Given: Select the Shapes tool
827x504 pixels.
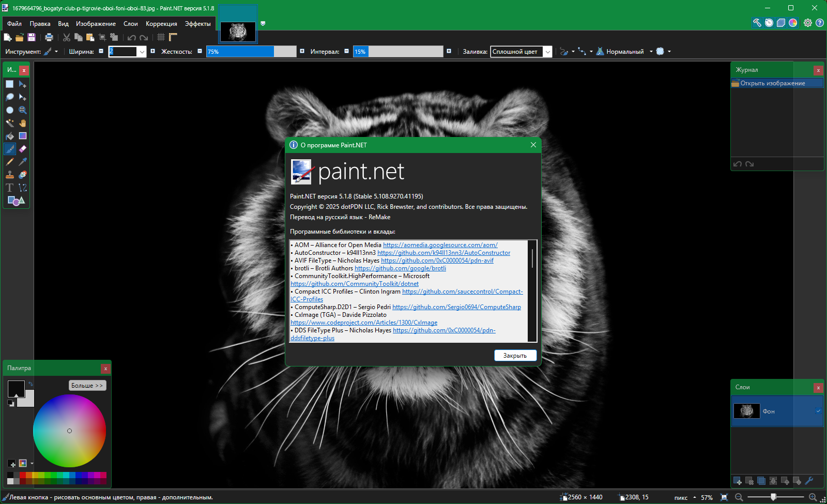Looking at the screenshot, I should point(16,201).
